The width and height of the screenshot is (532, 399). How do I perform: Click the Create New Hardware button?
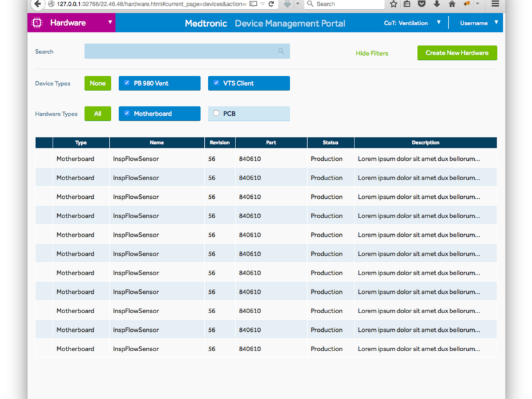(x=457, y=53)
